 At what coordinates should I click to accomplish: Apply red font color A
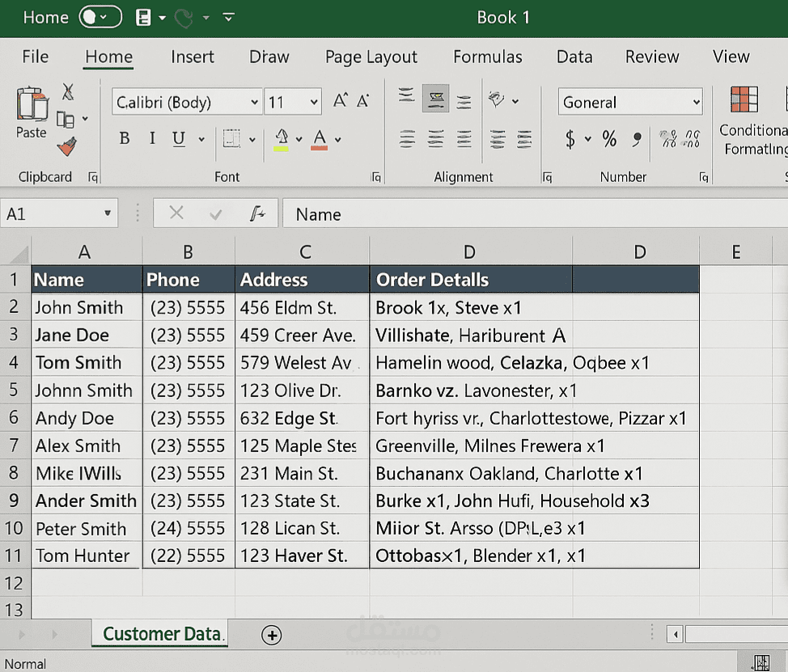(x=320, y=140)
